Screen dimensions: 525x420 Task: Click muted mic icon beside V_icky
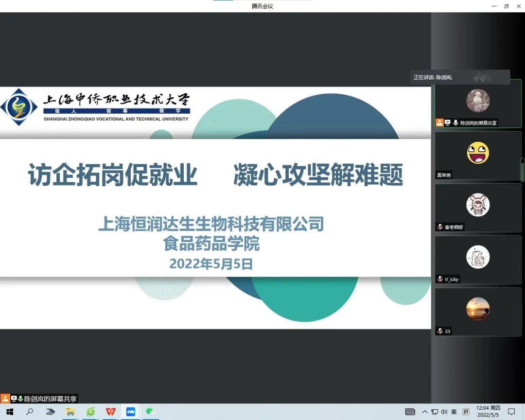pyautogui.click(x=440, y=279)
